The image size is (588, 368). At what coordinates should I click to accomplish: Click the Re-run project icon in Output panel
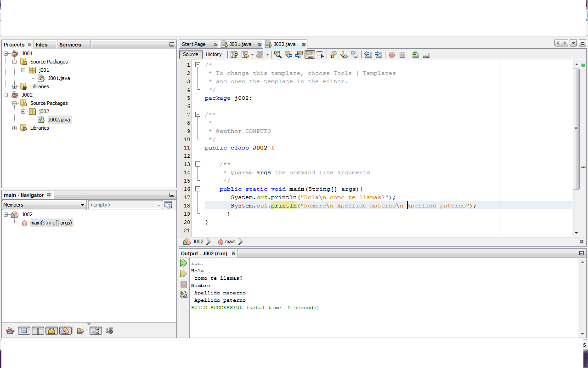(x=183, y=263)
